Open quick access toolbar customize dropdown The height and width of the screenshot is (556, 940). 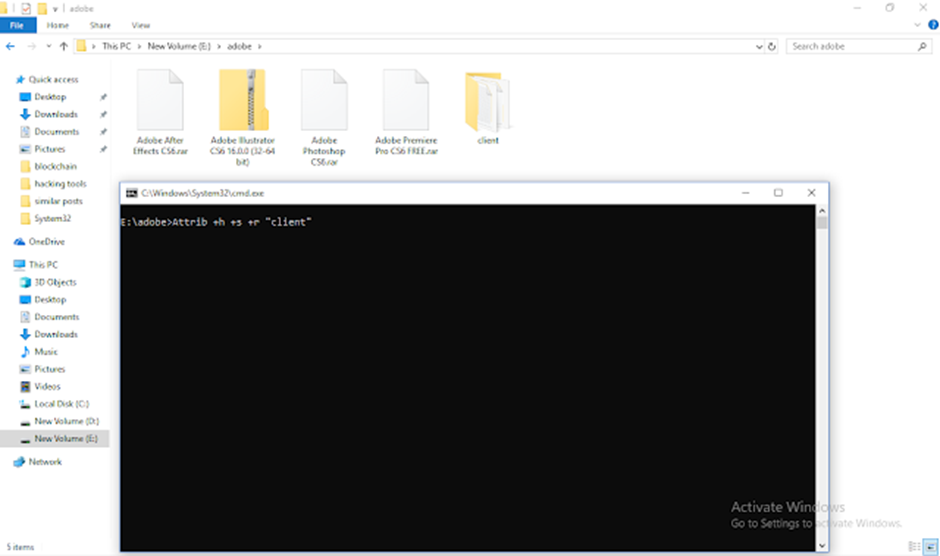(x=55, y=8)
